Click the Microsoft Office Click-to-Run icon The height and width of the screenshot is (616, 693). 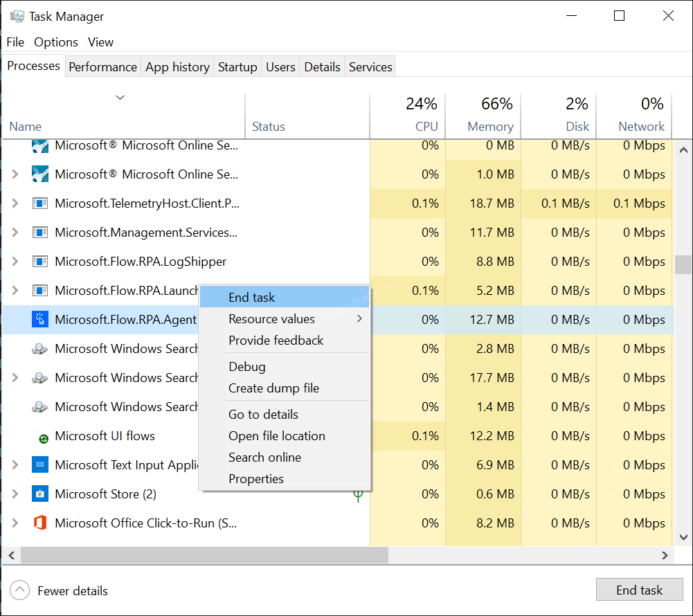click(40, 523)
